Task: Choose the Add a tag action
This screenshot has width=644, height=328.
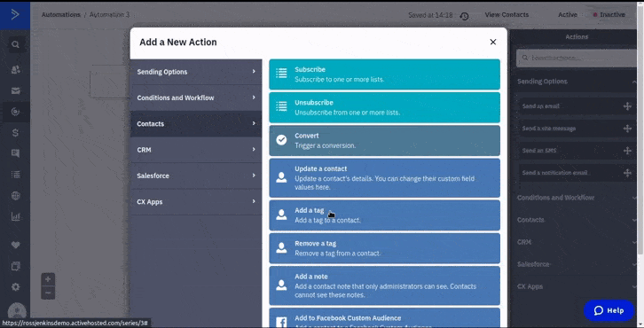Action: pyautogui.click(x=384, y=215)
